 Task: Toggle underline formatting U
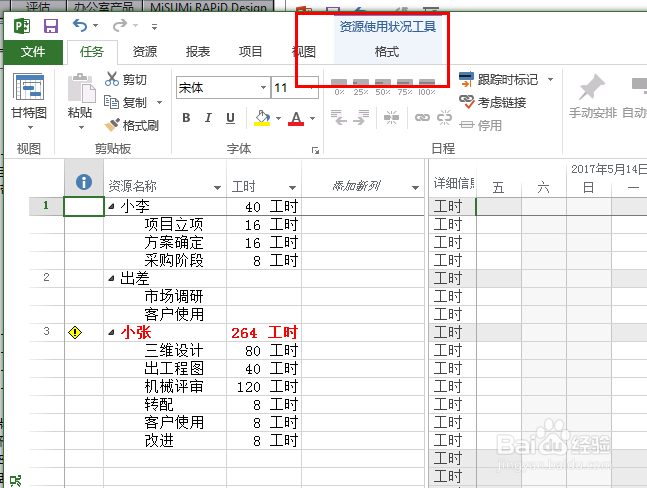coord(230,118)
